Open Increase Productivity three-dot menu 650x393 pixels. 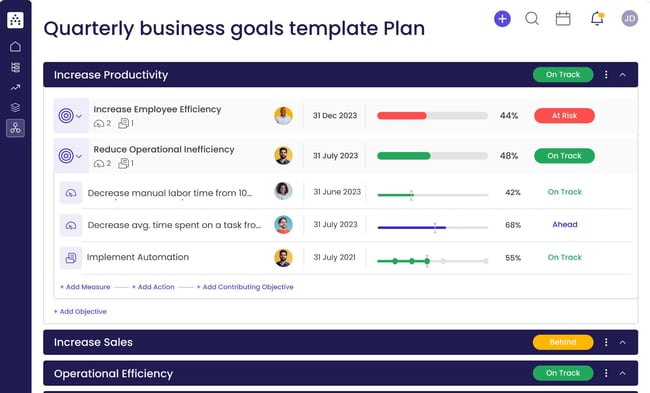coord(606,75)
